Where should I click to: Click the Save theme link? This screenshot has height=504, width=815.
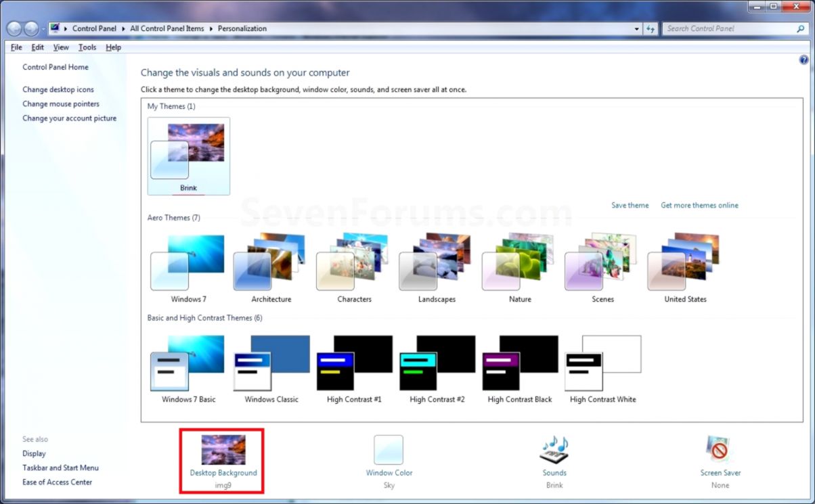pyautogui.click(x=630, y=205)
